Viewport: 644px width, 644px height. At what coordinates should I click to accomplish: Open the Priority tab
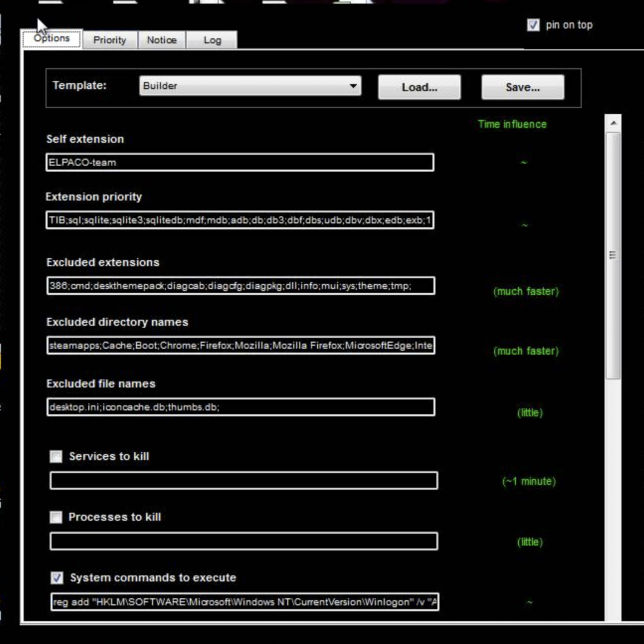[x=110, y=40]
